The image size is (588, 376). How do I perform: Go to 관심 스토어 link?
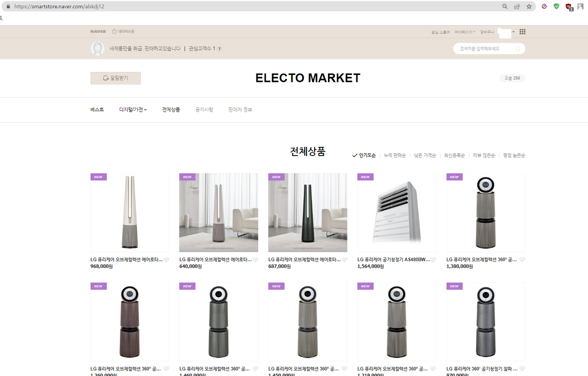click(441, 32)
